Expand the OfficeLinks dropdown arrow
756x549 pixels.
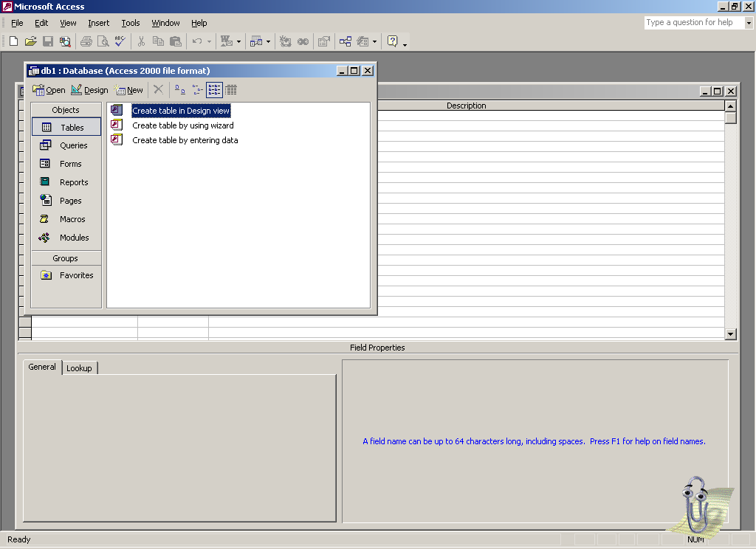tap(238, 42)
